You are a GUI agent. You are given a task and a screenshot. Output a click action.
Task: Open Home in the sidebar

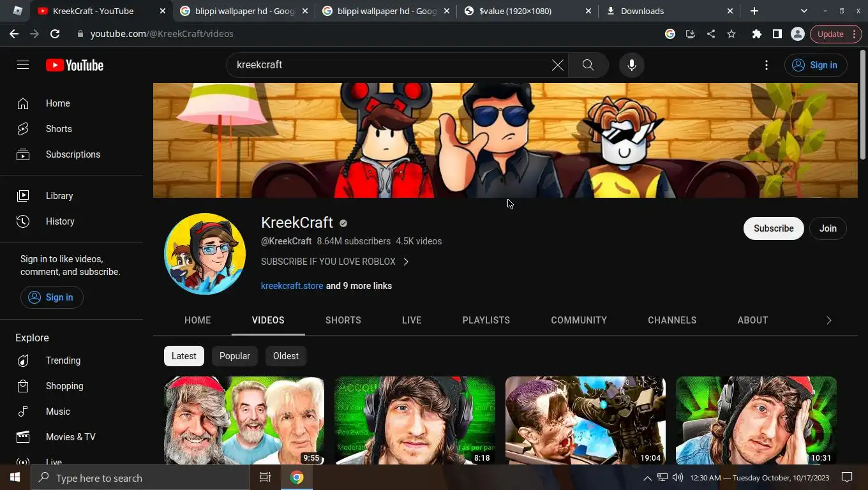click(71, 103)
